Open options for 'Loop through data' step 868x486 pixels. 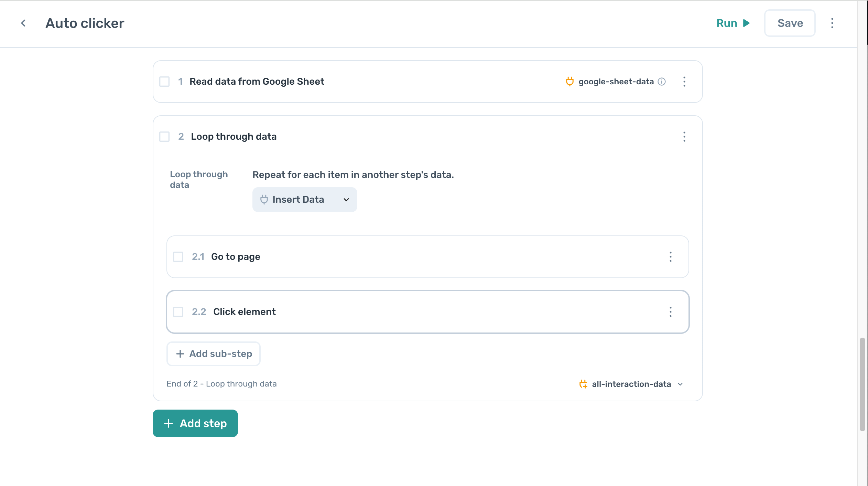(684, 137)
